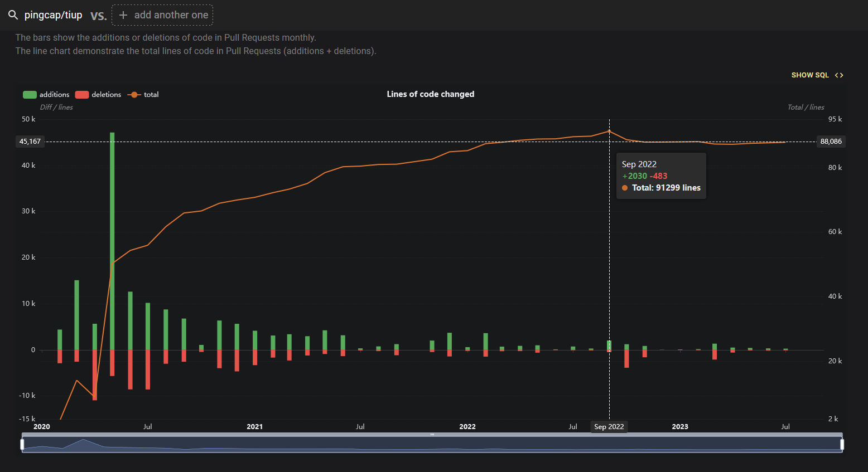The height and width of the screenshot is (472, 868).
Task: Toggle the total line legend series
Action: pyautogui.click(x=143, y=95)
